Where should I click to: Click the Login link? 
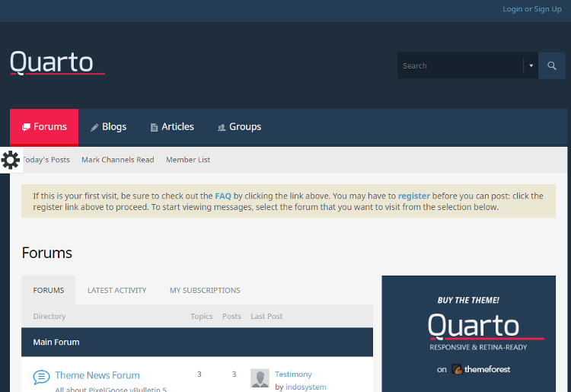512,9
